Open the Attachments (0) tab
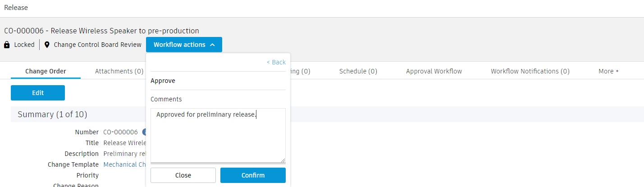 [x=119, y=71]
